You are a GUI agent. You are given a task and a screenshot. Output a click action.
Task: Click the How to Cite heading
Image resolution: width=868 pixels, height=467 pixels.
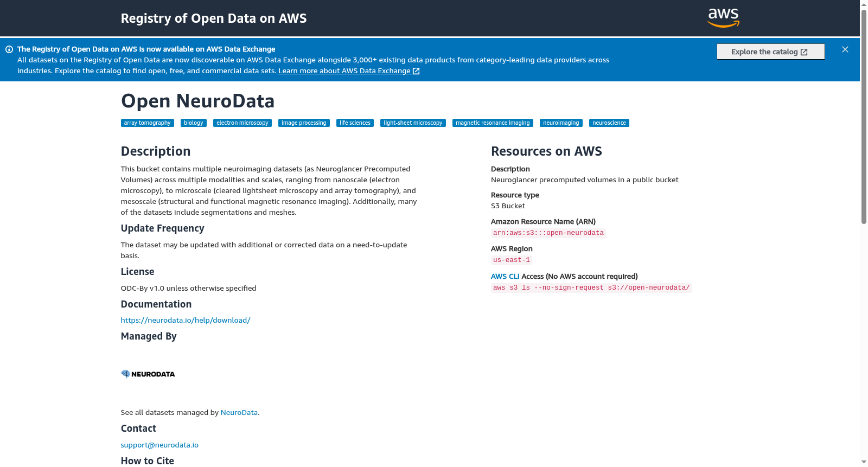pyautogui.click(x=147, y=460)
